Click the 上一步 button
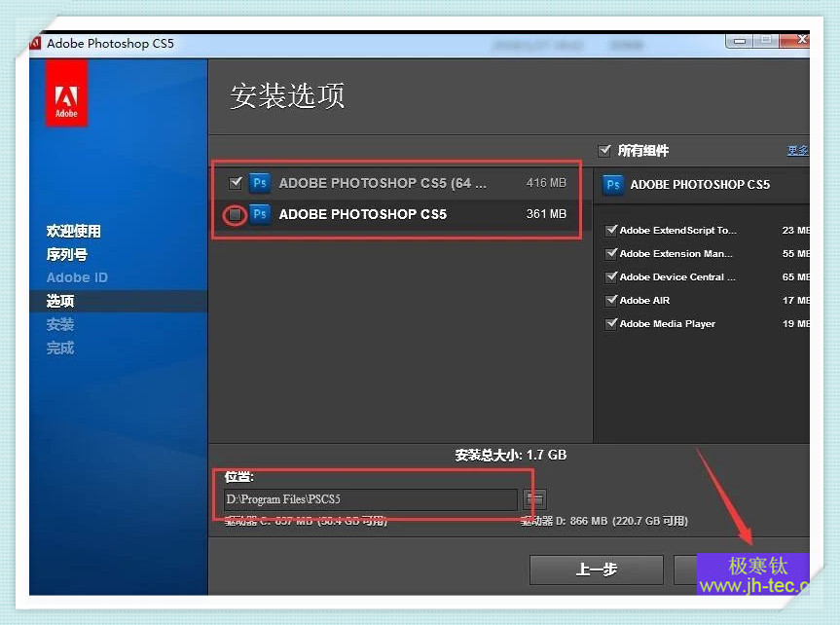The height and width of the screenshot is (625, 840). (x=597, y=570)
